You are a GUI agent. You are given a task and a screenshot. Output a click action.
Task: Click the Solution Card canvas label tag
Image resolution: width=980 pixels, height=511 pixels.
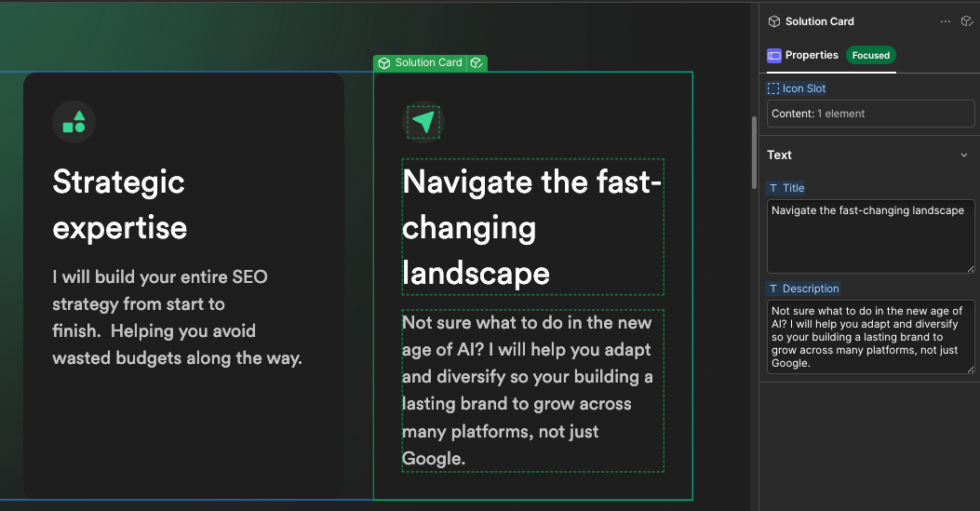(x=429, y=62)
